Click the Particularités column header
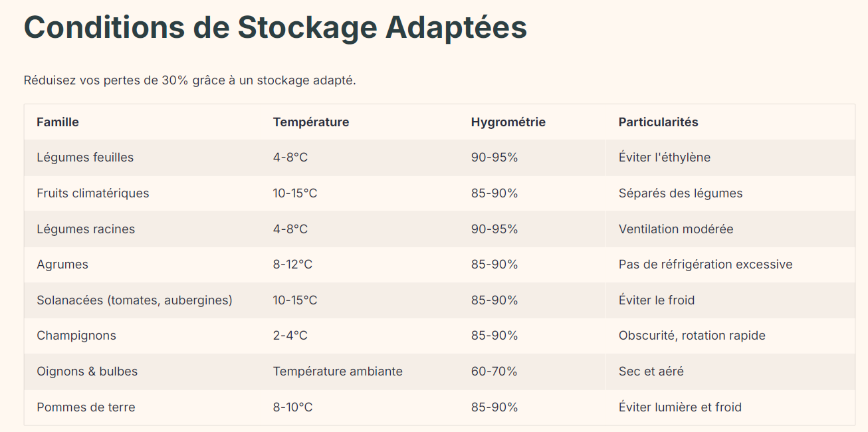868x432 pixels. pos(658,122)
